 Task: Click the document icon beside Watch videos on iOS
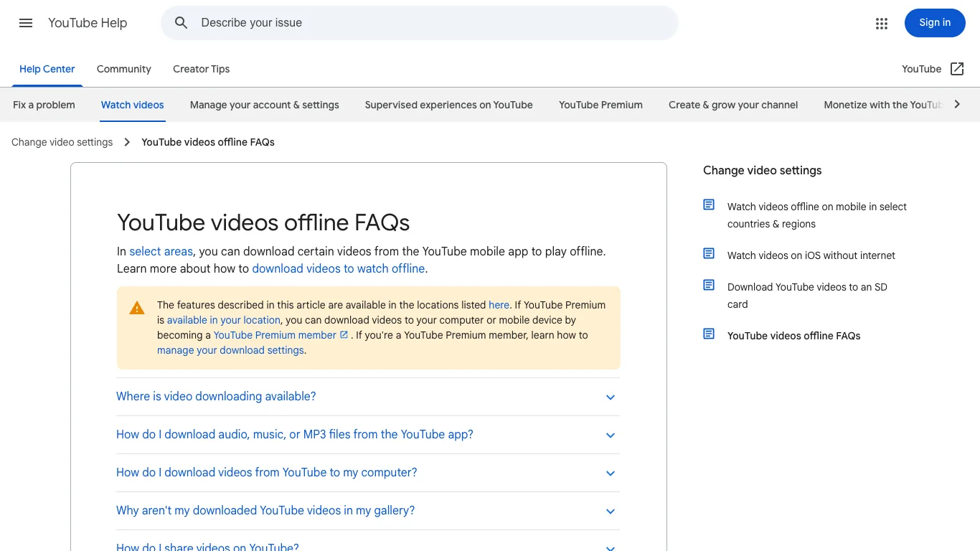[709, 254]
